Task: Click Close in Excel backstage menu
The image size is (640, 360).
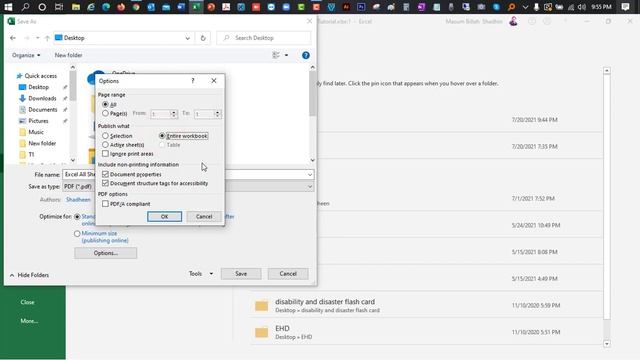Action: click(27, 302)
